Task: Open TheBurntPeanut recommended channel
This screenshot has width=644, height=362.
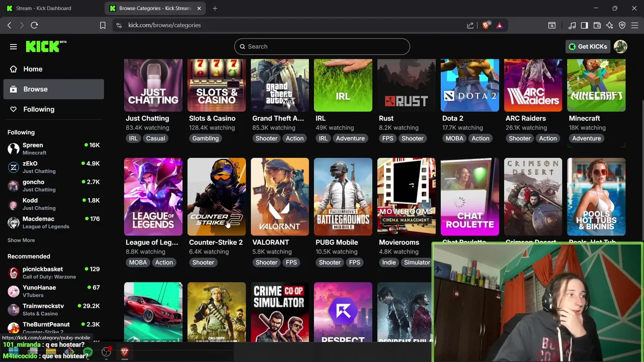Action: coord(53,328)
